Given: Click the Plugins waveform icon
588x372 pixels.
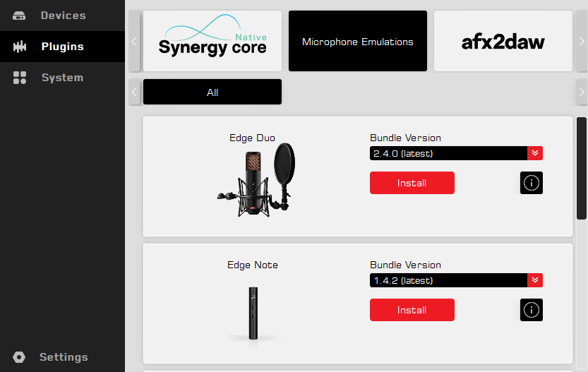Looking at the screenshot, I should [x=20, y=47].
